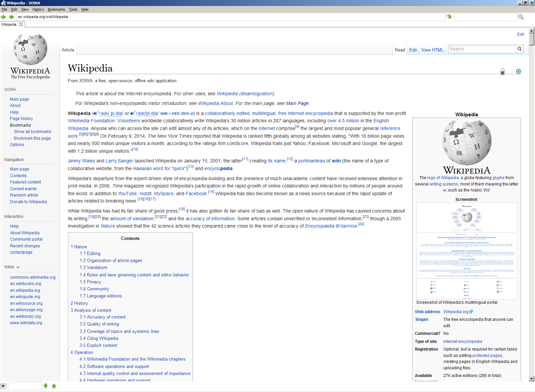Collapse the Wikis sidebar section

click(x=18, y=267)
